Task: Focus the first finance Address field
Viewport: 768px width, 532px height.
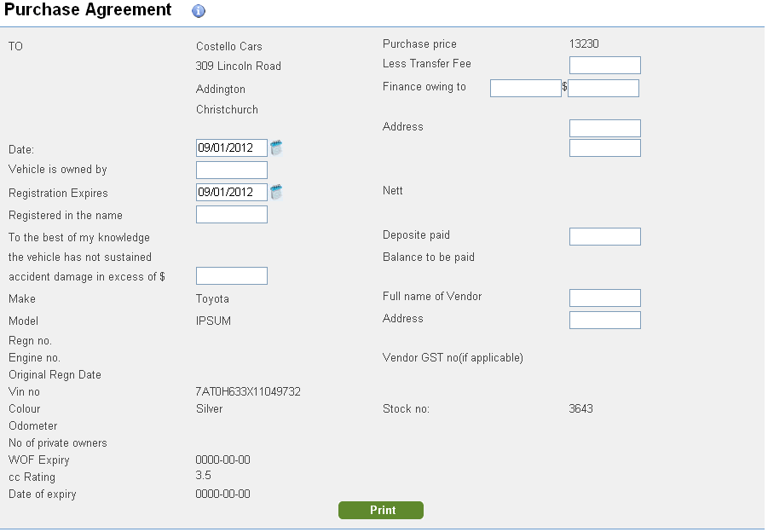Action: tap(605, 129)
